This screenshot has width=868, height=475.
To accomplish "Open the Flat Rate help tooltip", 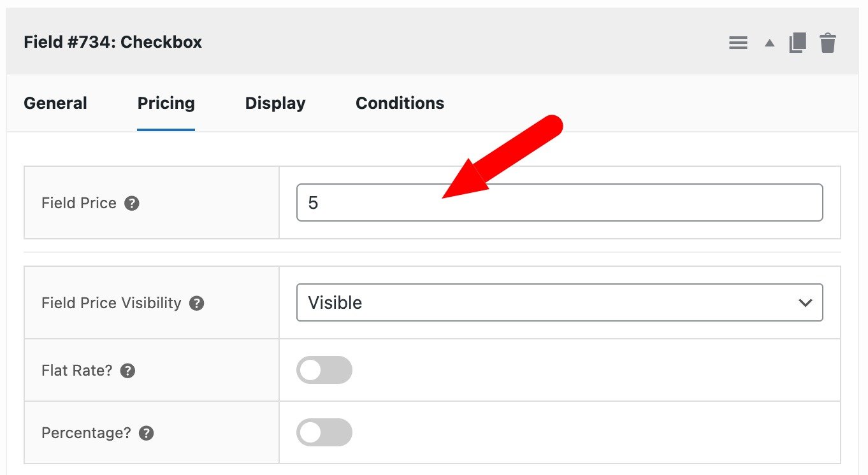I will [126, 371].
